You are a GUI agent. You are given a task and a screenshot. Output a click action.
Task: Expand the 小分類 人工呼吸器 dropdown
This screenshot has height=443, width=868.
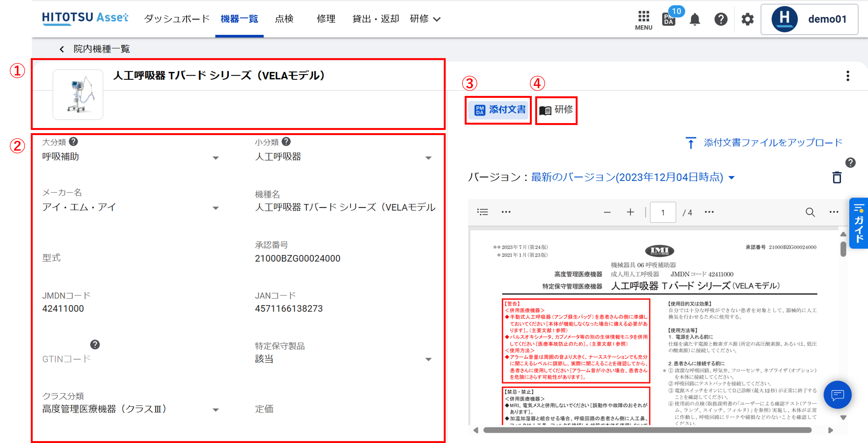point(428,158)
